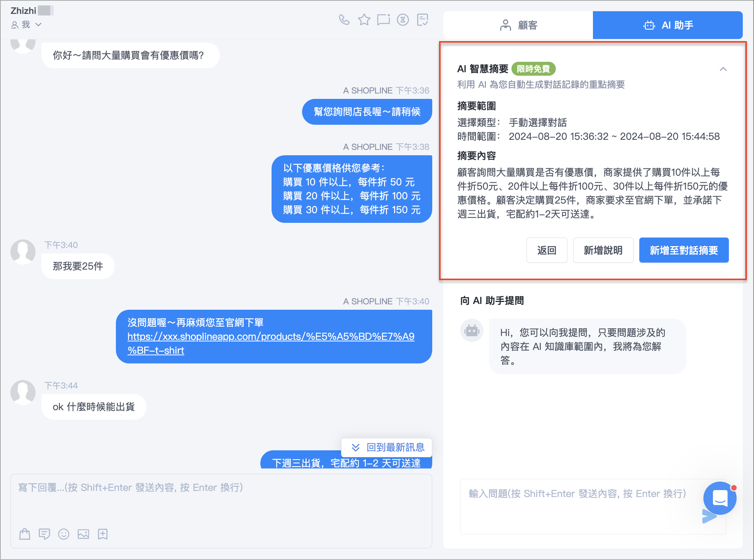The width and height of the screenshot is (754, 560).
Task: Click the 限時免費 badge
Action: [x=533, y=69]
